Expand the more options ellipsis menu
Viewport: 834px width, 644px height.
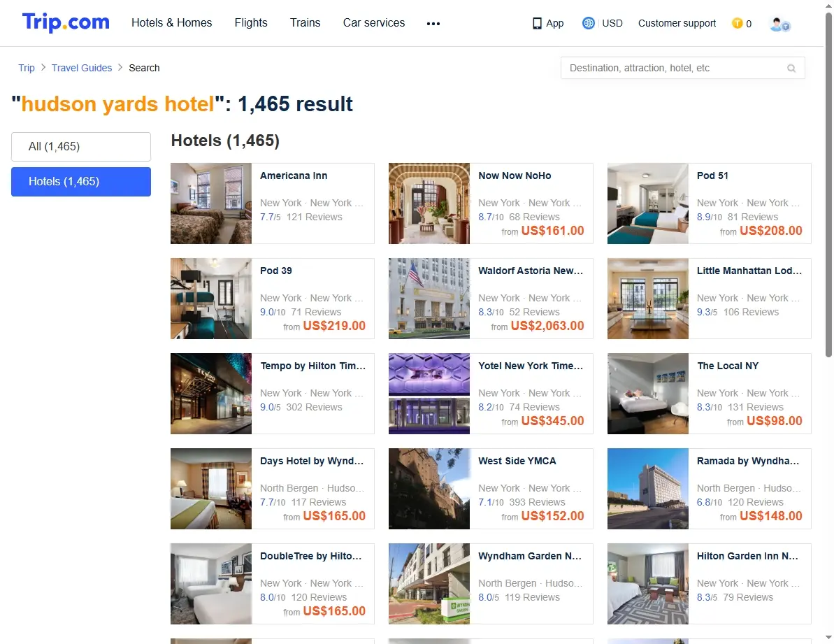pyautogui.click(x=433, y=23)
